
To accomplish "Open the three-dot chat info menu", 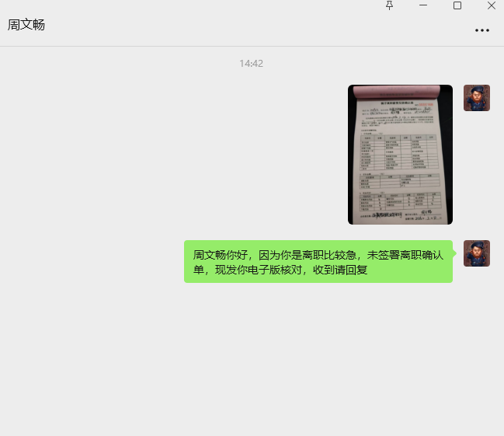I will coord(481,30).
